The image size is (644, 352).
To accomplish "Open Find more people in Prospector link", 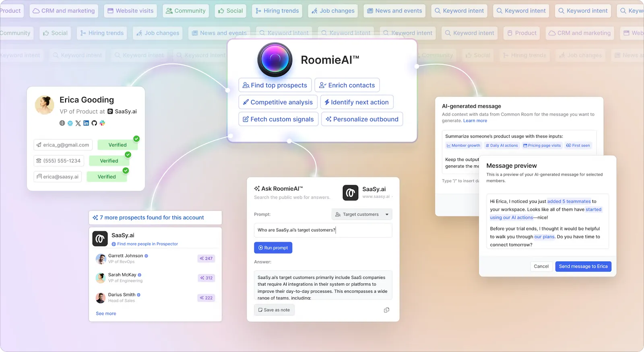I will coord(144,244).
